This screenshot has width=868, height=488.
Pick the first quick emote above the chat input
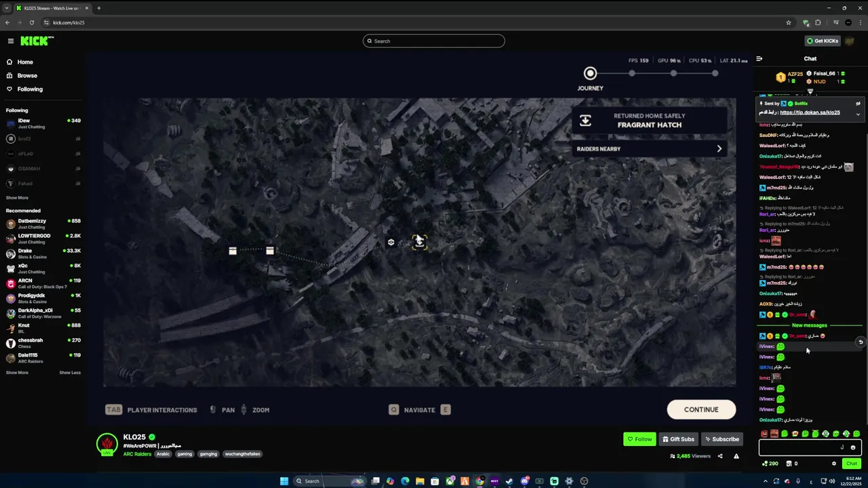pos(764,434)
